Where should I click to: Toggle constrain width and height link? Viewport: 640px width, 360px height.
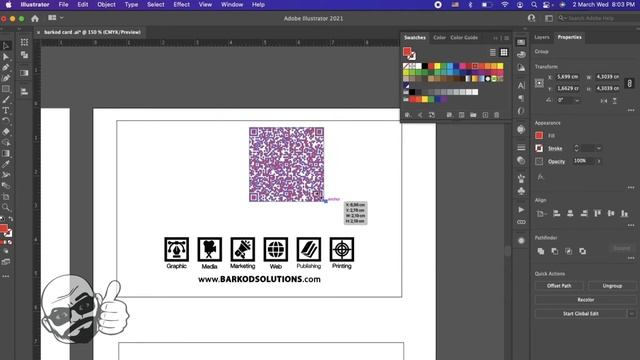click(x=629, y=83)
